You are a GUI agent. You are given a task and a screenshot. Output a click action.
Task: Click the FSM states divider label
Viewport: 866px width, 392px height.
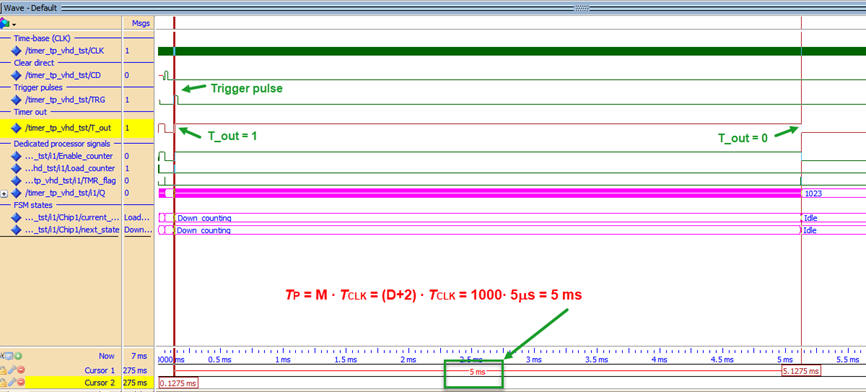coord(33,205)
